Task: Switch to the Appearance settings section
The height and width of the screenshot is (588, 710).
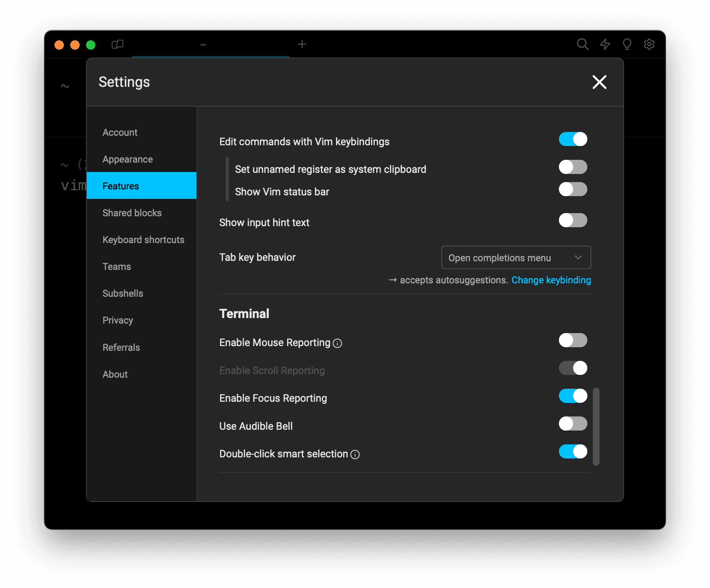Action: 127,159
